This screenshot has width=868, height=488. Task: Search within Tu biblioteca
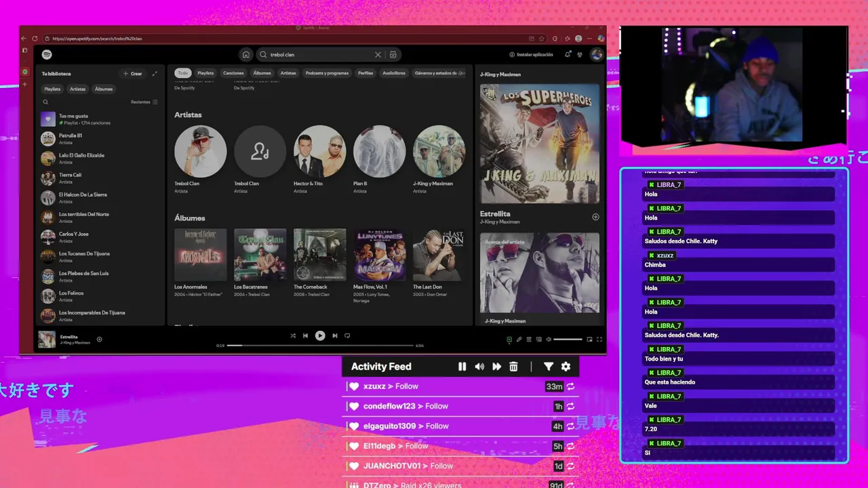coord(45,102)
